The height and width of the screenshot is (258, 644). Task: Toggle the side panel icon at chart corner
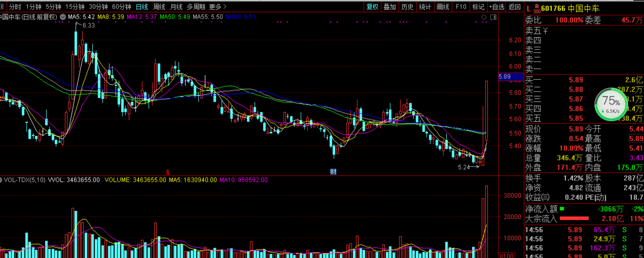(494, 17)
